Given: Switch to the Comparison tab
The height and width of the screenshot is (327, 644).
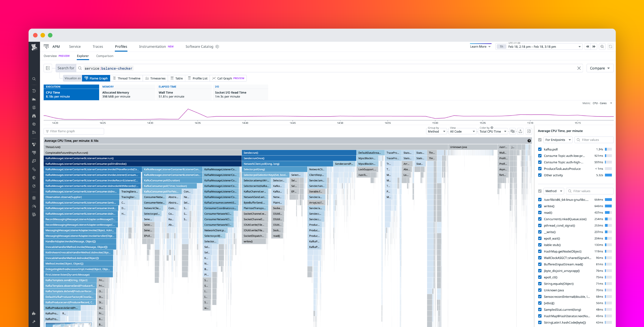Looking at the screenshot, I should (x=105, y=56).
